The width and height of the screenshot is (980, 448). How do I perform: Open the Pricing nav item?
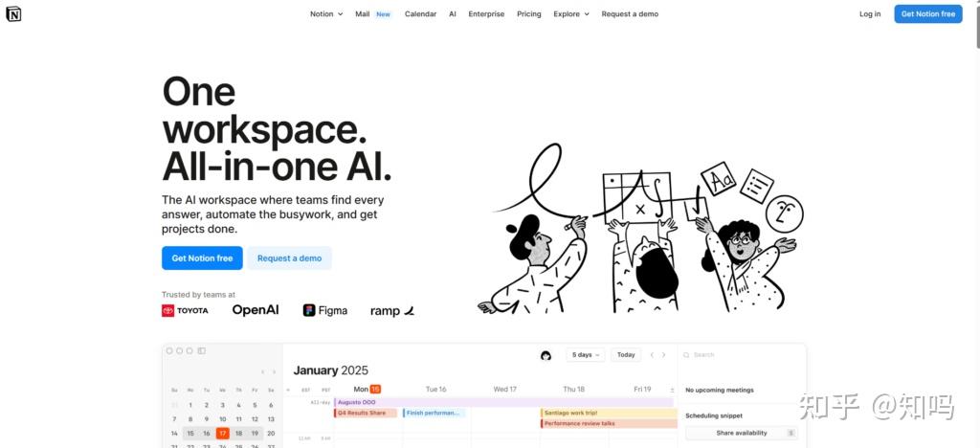tap(528, 13)
